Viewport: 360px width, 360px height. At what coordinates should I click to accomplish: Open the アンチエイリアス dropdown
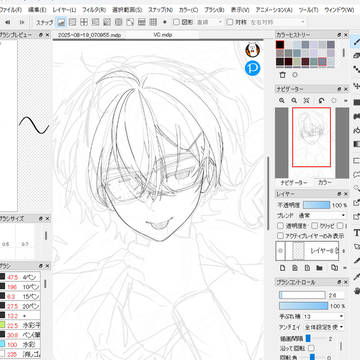pyautogui.click(x=323, y=327)
